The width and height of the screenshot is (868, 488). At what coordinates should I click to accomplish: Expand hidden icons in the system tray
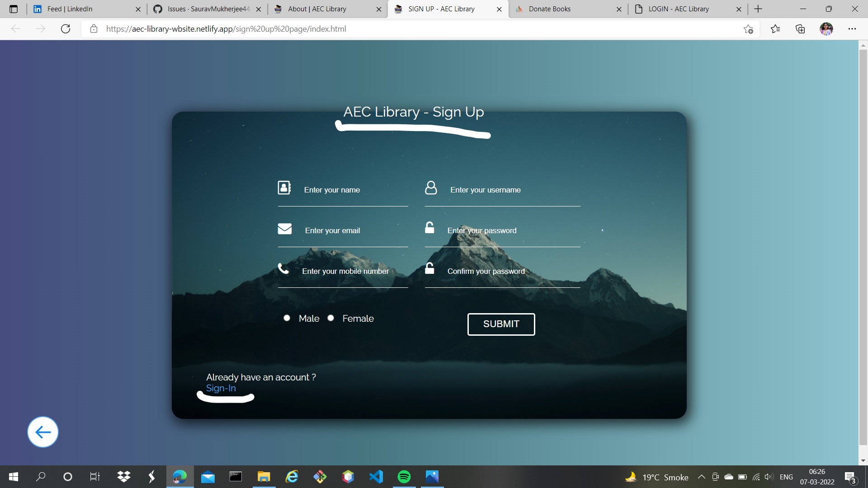[x=702, y=477]
